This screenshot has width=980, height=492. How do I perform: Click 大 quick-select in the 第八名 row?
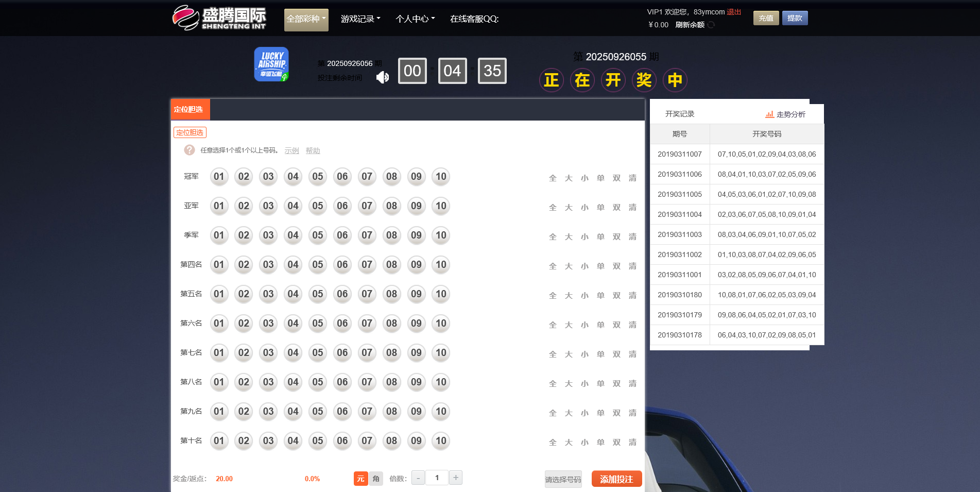[569, 384]
